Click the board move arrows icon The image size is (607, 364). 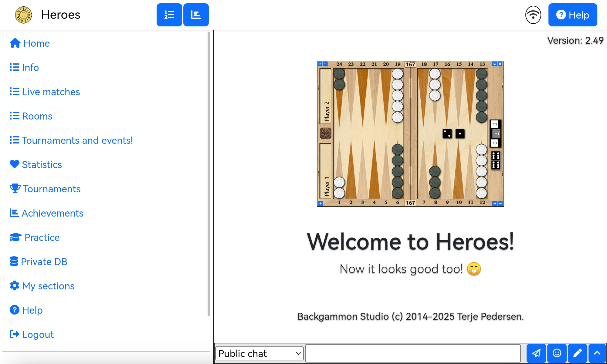click(x=320, y=203)
